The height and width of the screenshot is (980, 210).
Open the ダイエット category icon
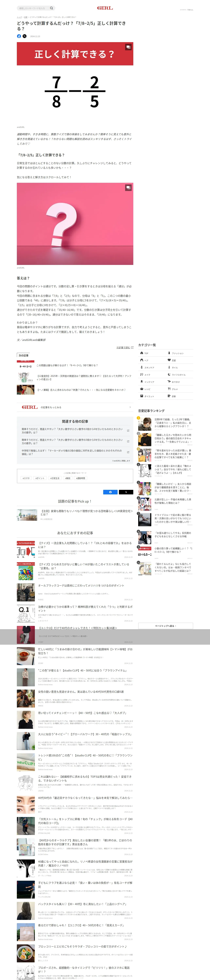click(141, 396)
